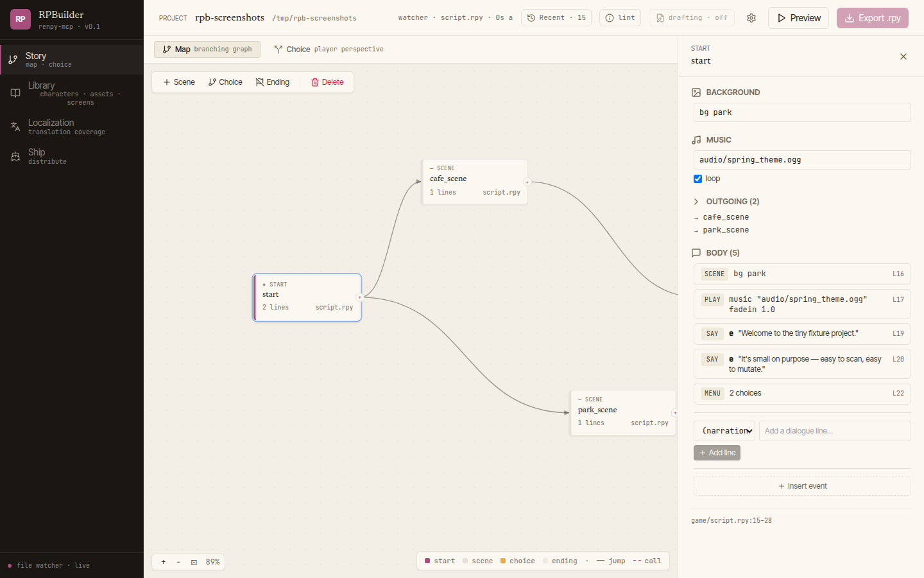This screenshot has height=578, width=924.
Task: Click the Add a dialogue line field
Action: pyautogui.click(x=835, y=431)
